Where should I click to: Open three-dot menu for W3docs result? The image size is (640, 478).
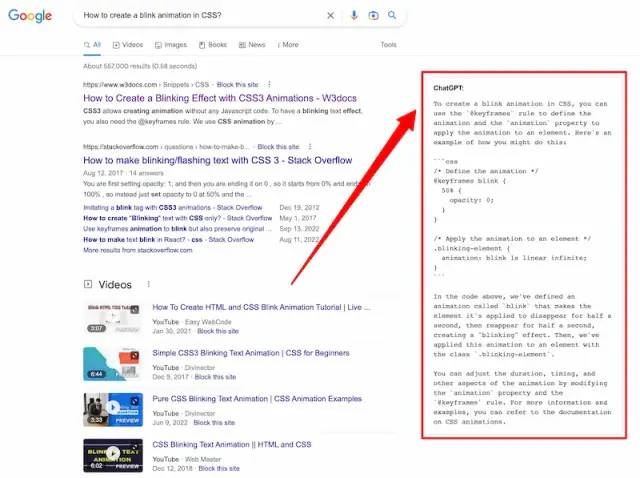click(x=269, y=84)
